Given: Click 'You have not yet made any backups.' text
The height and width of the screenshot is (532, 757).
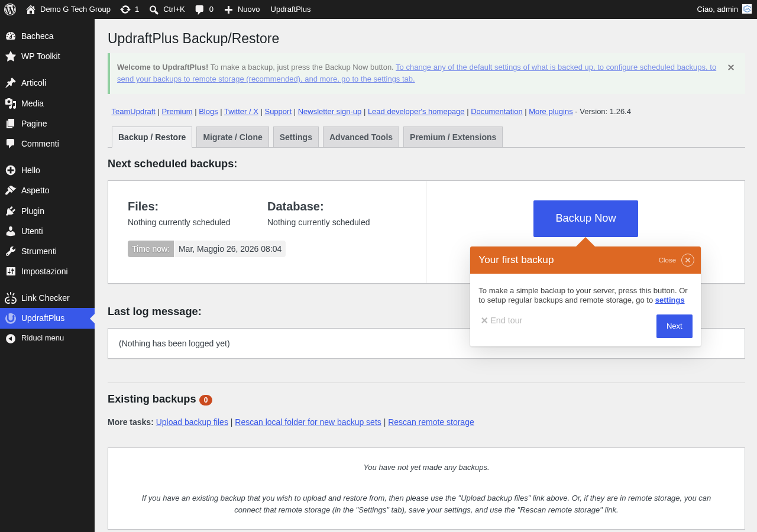Looking at the screenshot, I should tap(426, 467).
